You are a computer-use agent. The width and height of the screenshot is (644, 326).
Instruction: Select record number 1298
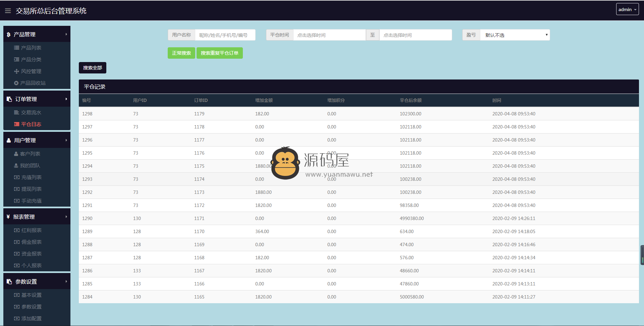pos(87,114)
